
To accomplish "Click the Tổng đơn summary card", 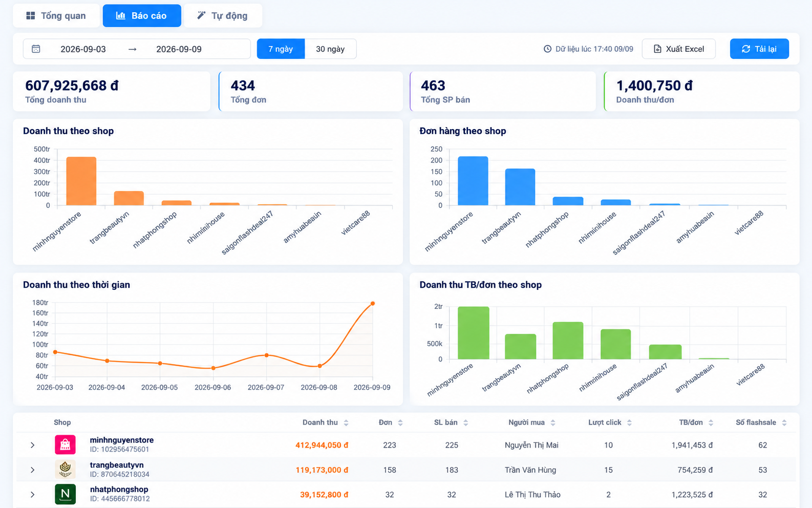I will click(x=311, y=92).
